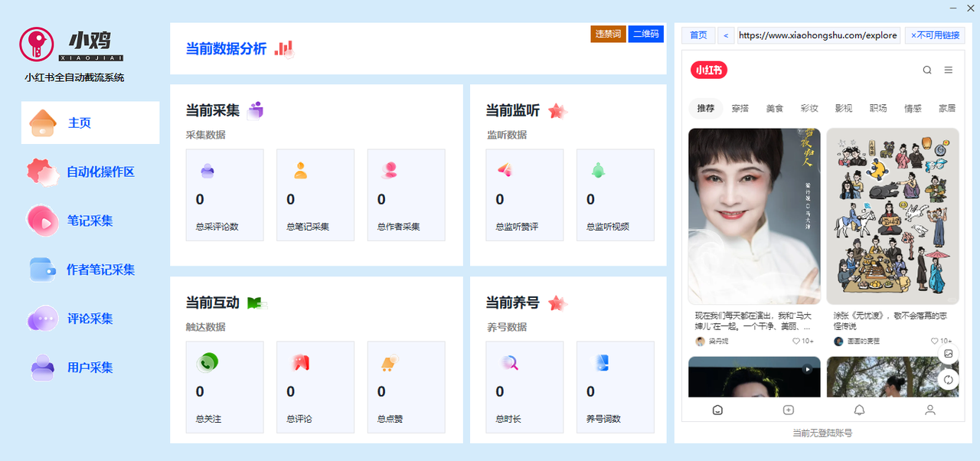This screenshot has height=461, width=980.
Task: Switch to the 自动化操作区 workspace
Action: coord(89,172)
